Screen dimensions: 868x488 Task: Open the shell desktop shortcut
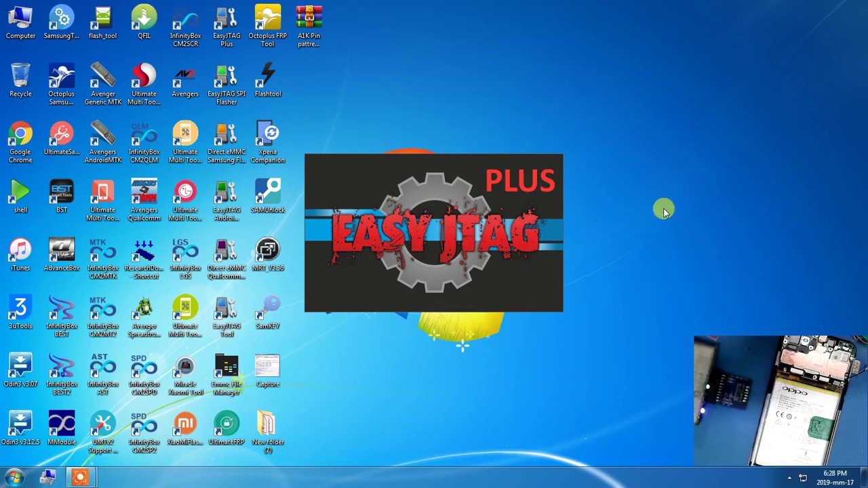(20, 197)
